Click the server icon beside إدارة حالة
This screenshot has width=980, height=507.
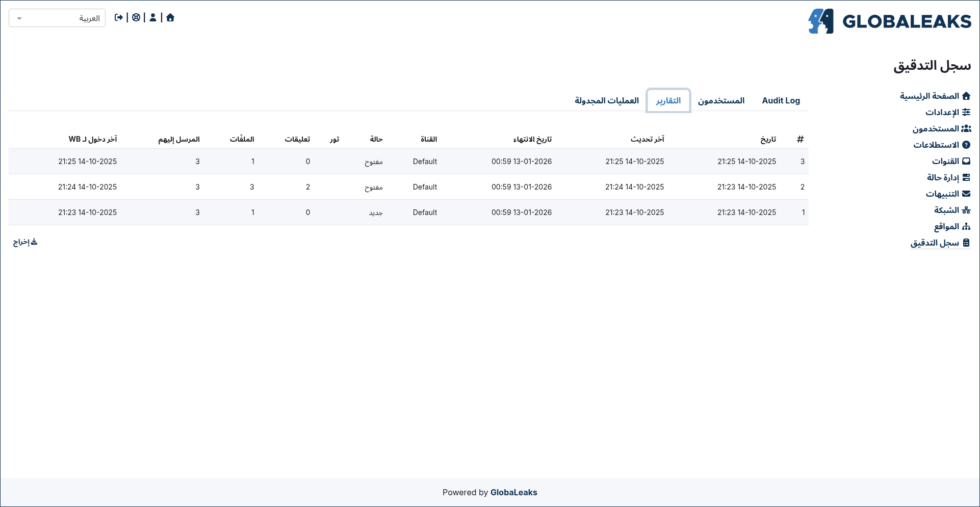click(x=966, y=177)
